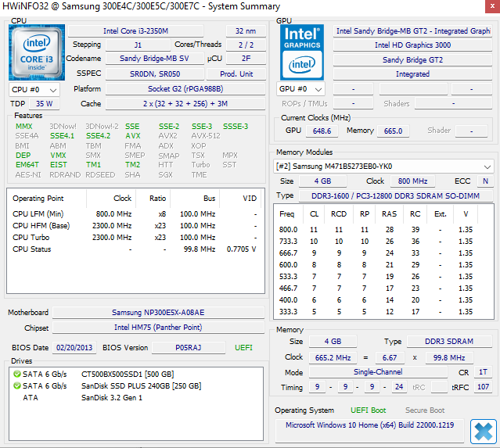Click the greyed AES-NI feature flag
This screenshot has width=500, height=448.
[x=28, y=174]
